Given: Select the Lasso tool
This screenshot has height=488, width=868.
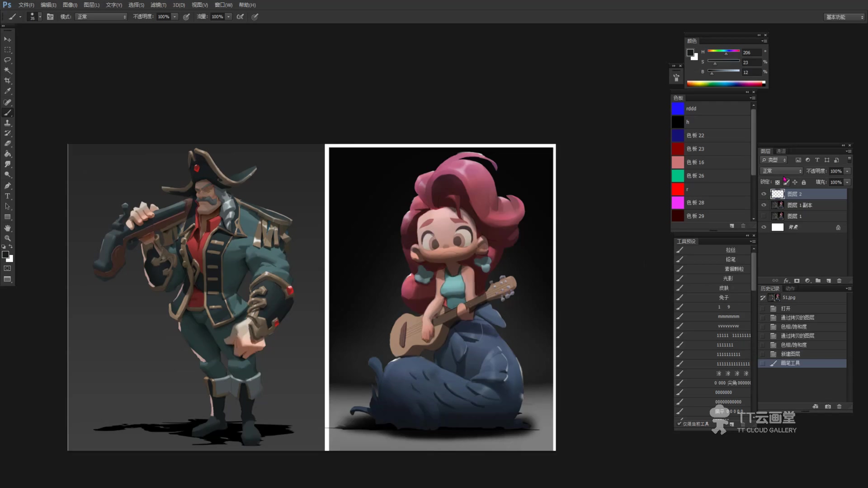Looking at the screenshot, I should [x=8, y=60].
